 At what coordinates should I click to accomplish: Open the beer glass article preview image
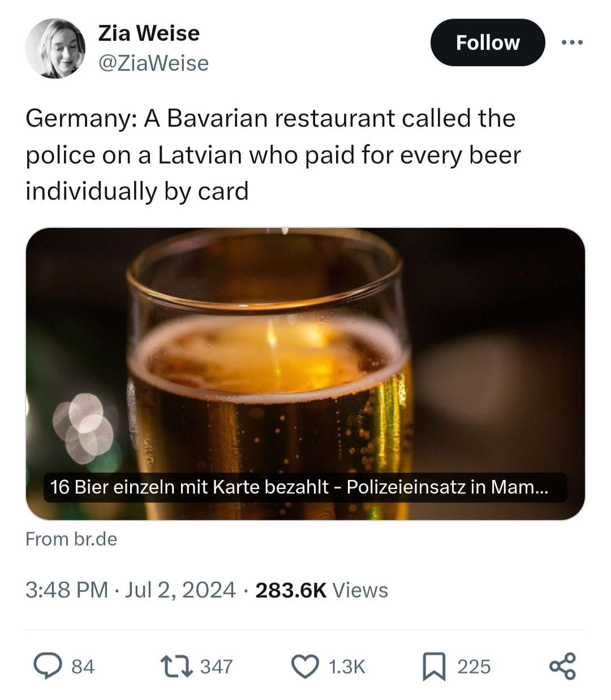coord(305,351)
